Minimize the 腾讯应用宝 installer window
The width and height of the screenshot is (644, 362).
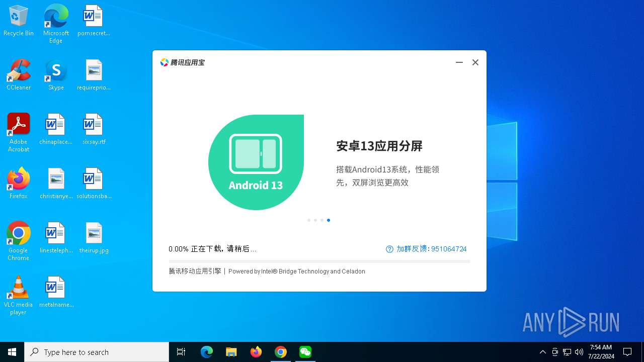click(459, 62)
